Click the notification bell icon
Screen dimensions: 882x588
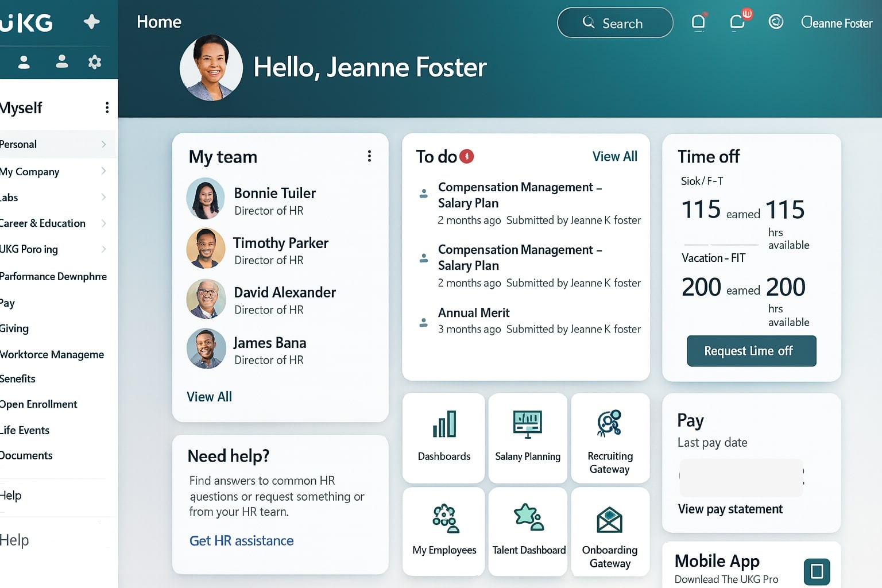698,22
